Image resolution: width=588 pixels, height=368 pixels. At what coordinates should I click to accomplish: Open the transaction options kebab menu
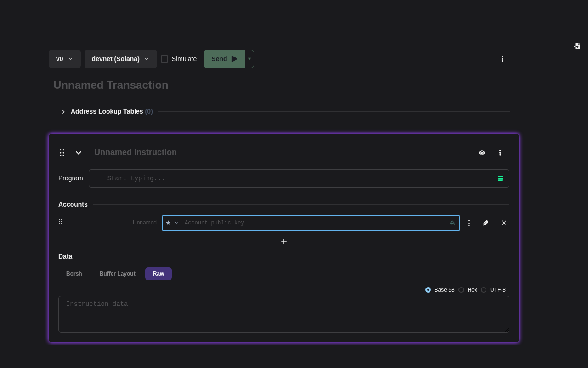click(x=502, y=59)
